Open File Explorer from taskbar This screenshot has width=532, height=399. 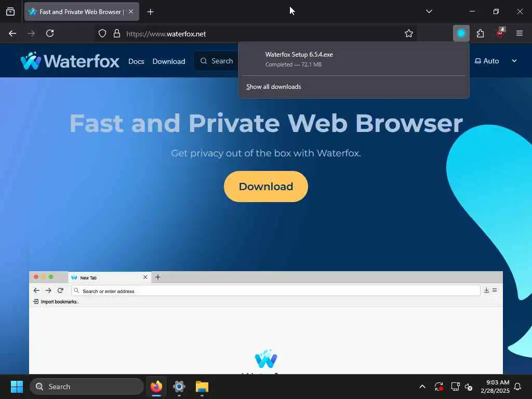coord(202,387)
